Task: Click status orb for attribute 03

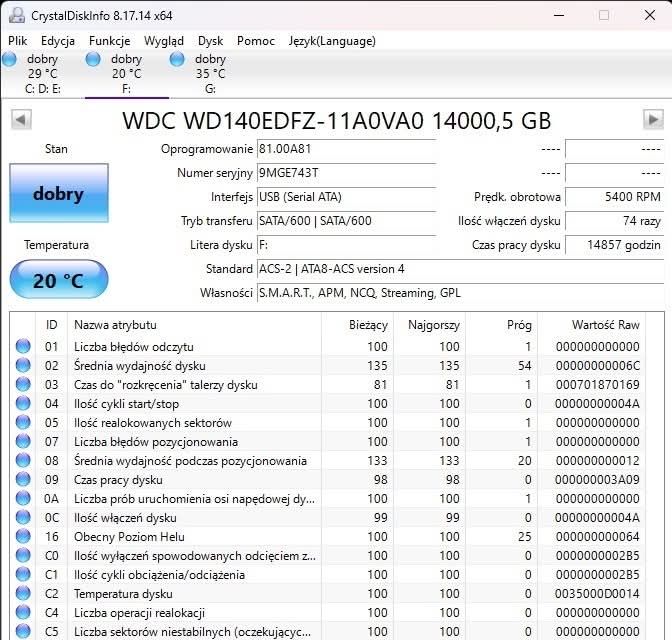Action: (x=23, y=384)
